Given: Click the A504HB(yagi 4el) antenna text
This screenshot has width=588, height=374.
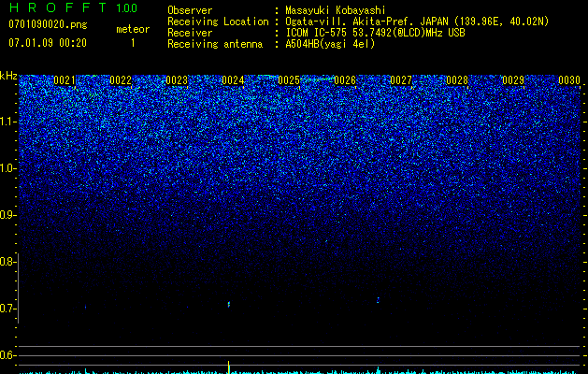Looking at the screenshot, I should point(330,44).
